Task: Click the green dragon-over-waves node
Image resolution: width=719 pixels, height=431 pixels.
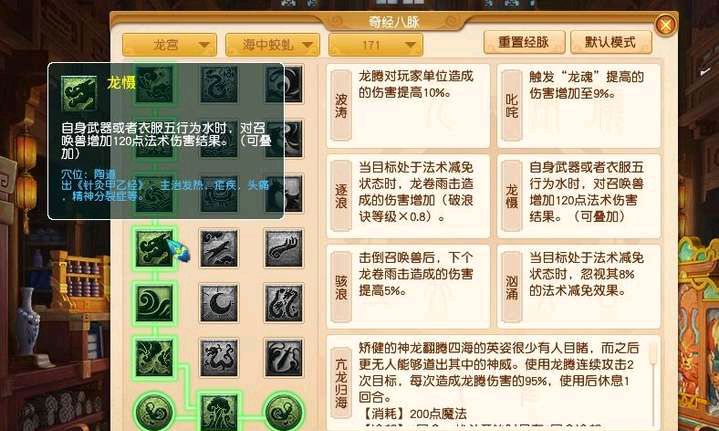Action: (155, 358)
